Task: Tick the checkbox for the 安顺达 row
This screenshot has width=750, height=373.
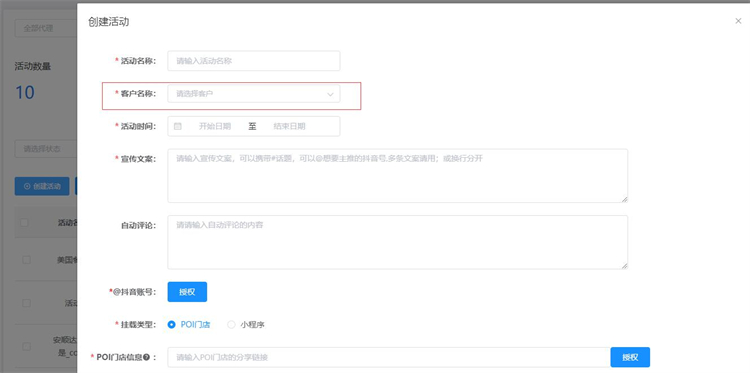Action: [x=26, y=346]
